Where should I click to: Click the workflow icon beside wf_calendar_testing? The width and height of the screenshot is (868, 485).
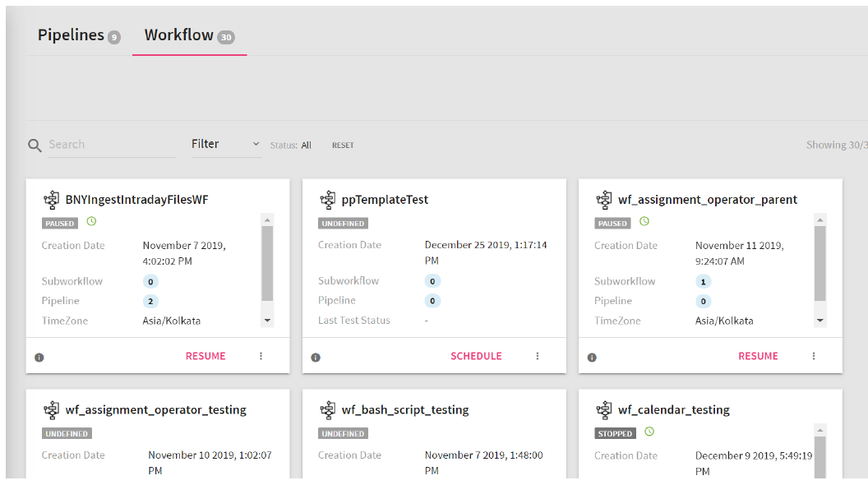604,409
